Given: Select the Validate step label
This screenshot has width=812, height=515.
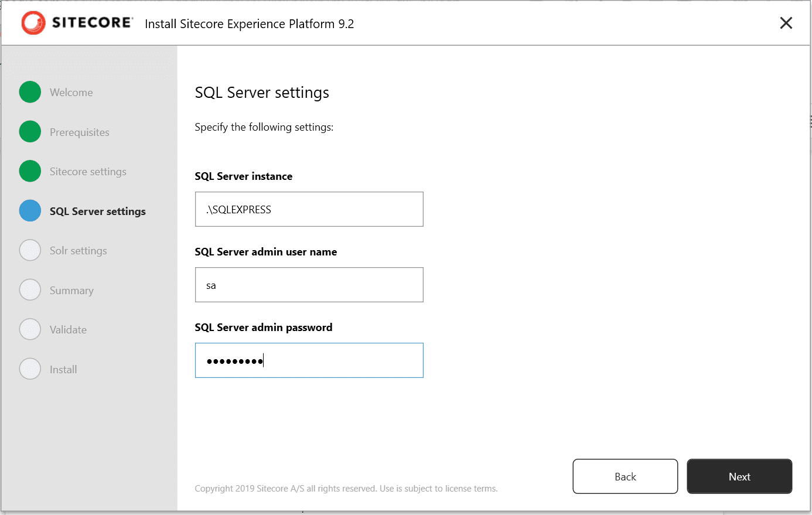Looking at the screenshot, I should pos(68,330).
